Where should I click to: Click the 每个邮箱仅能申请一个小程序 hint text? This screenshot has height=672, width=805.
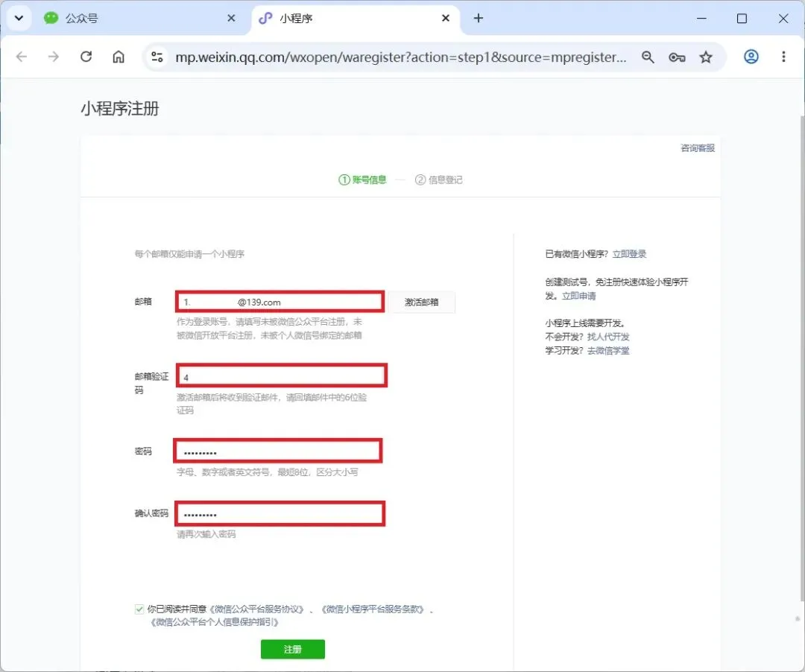click(x=189, y=254)
